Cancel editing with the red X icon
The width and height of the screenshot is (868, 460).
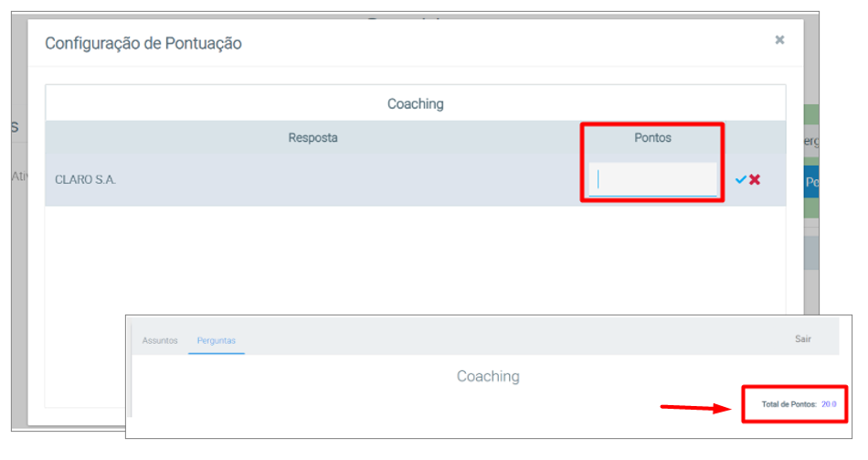click(755, 180)
